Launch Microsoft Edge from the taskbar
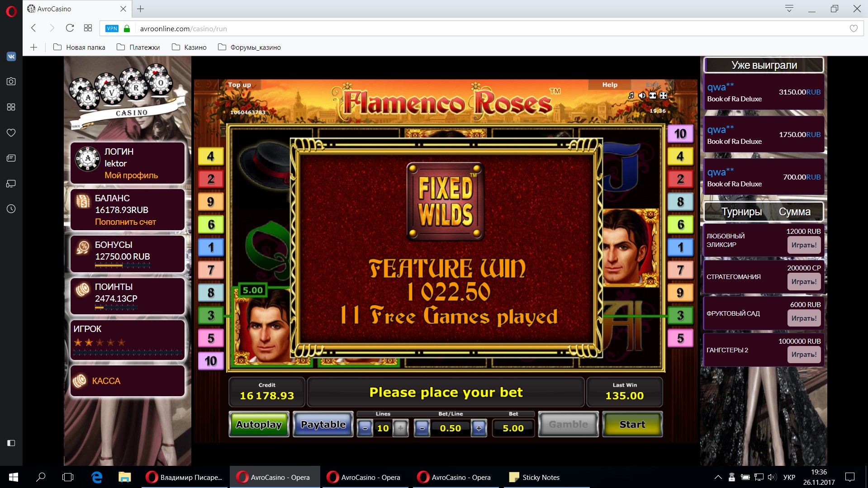 pos(97,477)
